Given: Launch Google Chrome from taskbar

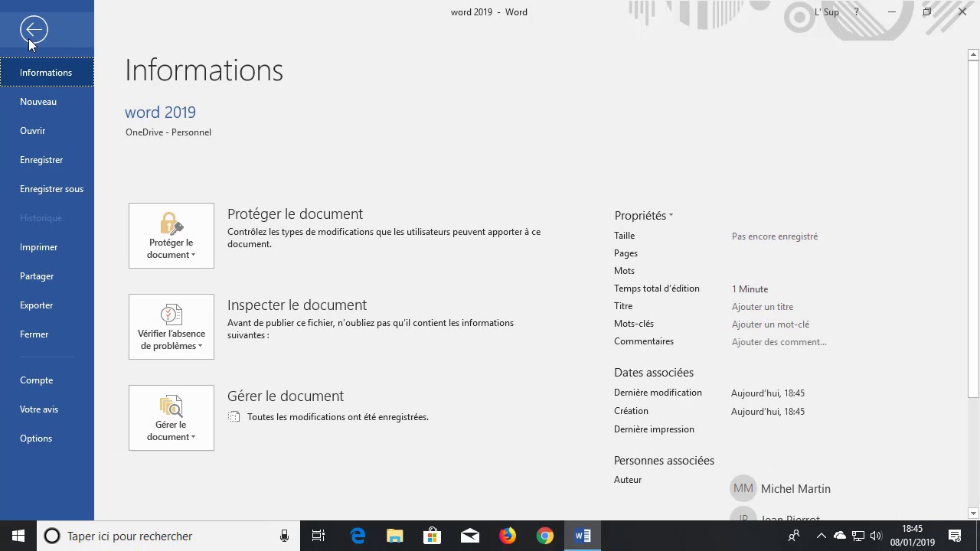Looking at the screenshot, I should [x=545, y=536].
